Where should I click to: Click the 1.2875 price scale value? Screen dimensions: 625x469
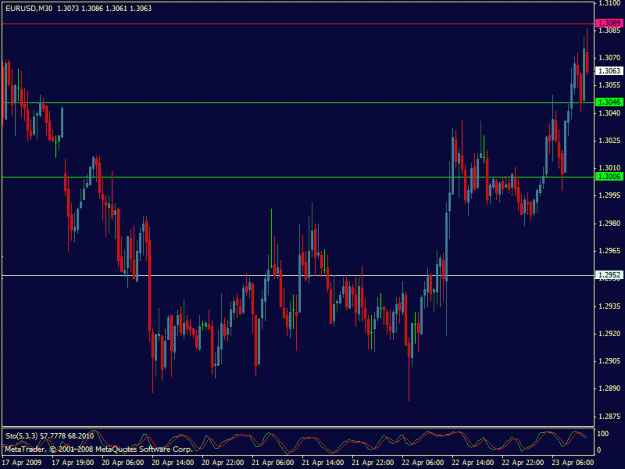[x=609, y=416]
